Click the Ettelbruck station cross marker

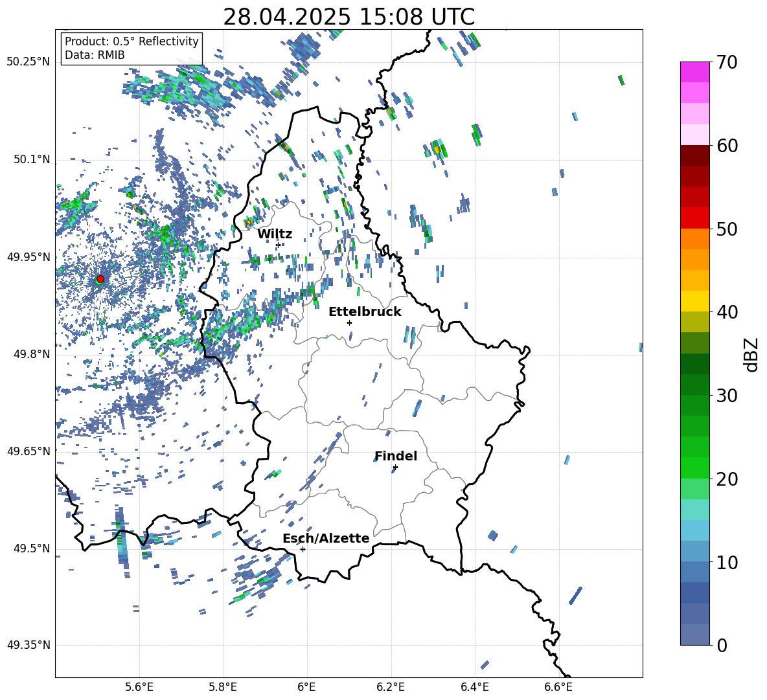click(x=349, y=322)
